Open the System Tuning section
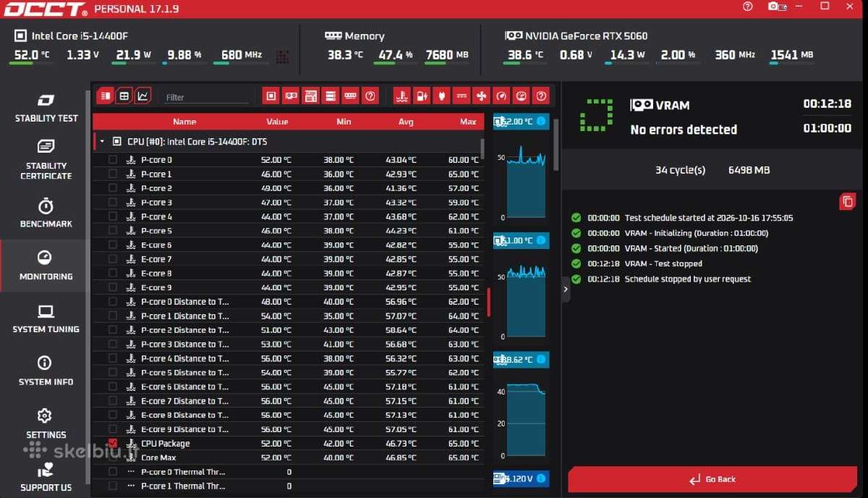Image resolution: width=868 pixels, height=498 pixels. point(46,319)
